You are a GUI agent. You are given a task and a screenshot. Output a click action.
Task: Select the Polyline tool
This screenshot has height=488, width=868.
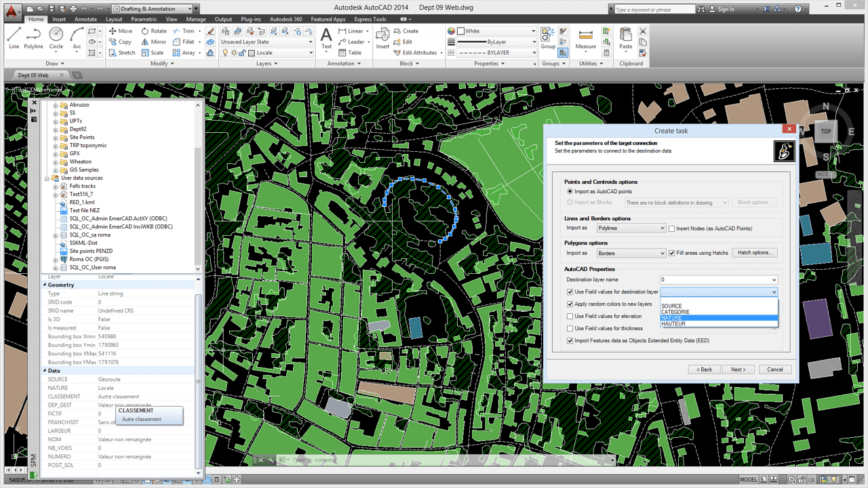pyautogui.click(x=34, y=39)
